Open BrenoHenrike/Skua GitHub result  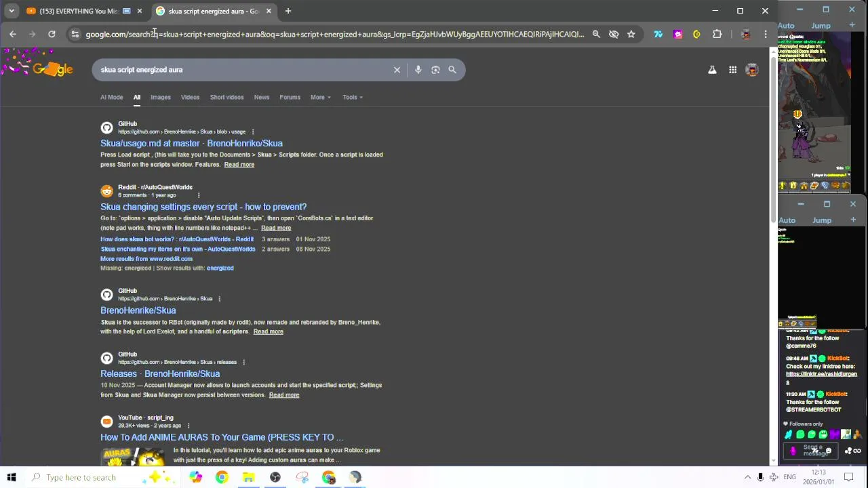pyautogui.click(x=138, y=310)
